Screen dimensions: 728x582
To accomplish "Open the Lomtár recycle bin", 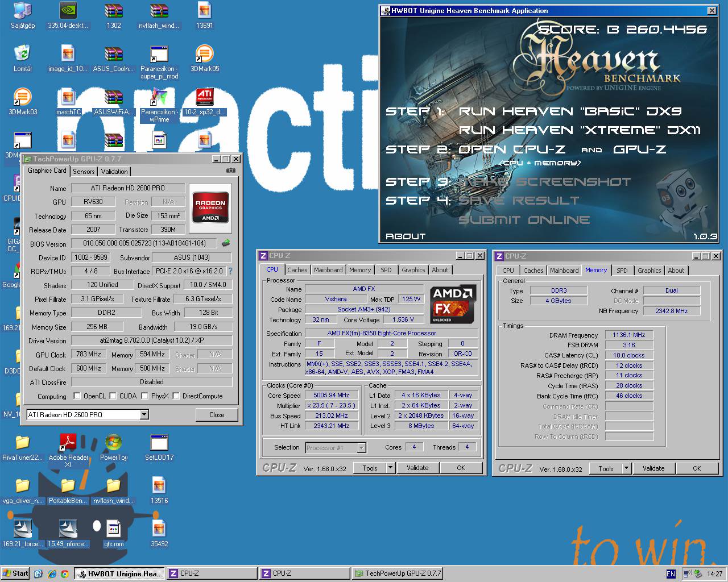I will 23,59.
